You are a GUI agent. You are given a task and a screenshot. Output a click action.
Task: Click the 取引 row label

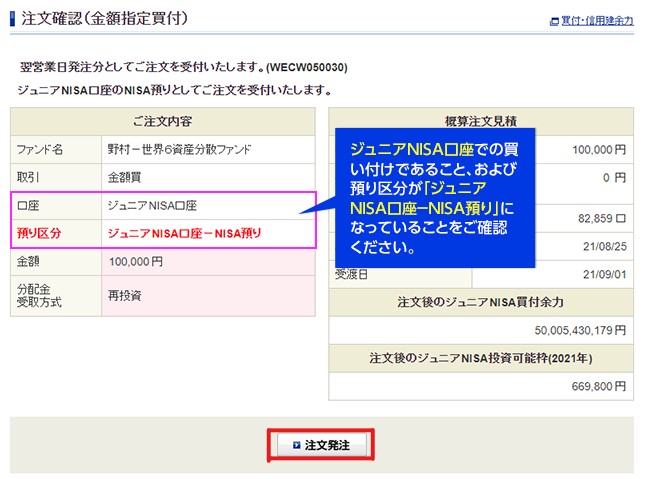pos(28,178)
